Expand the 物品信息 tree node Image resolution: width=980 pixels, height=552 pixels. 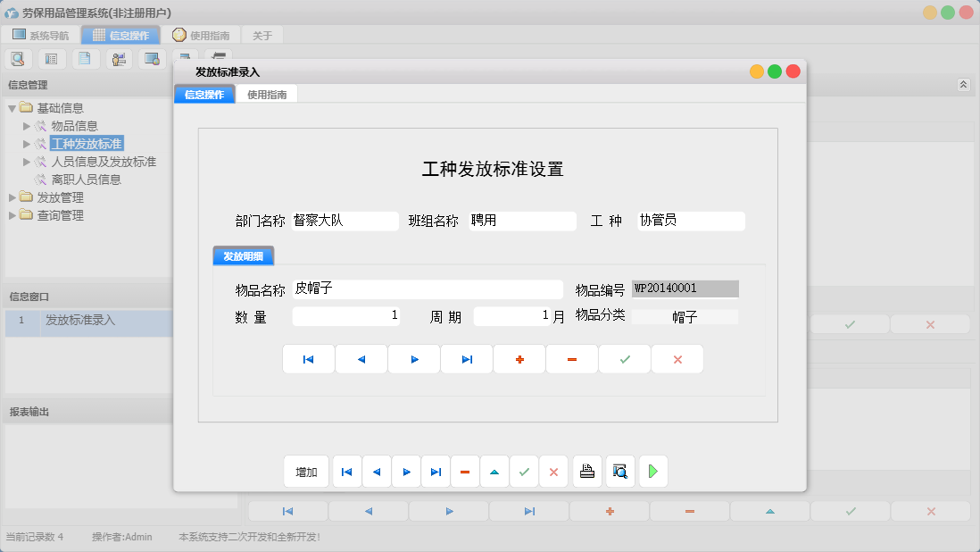click(27, 125)
